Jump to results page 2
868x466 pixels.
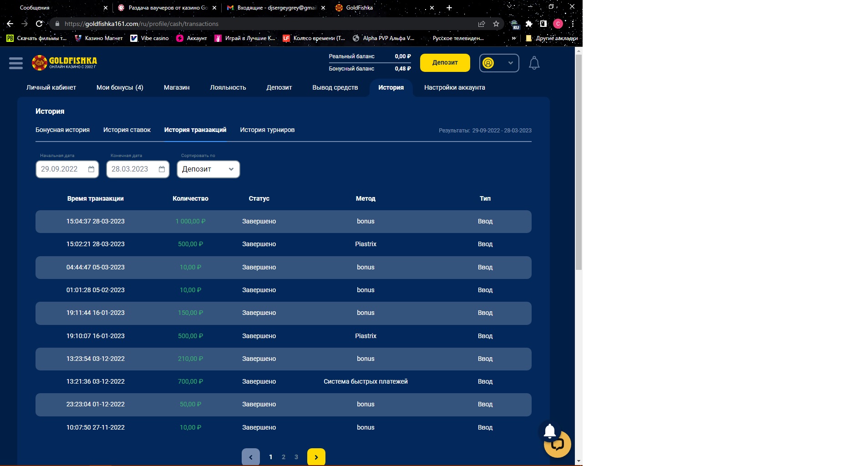(x=284, y=457)
